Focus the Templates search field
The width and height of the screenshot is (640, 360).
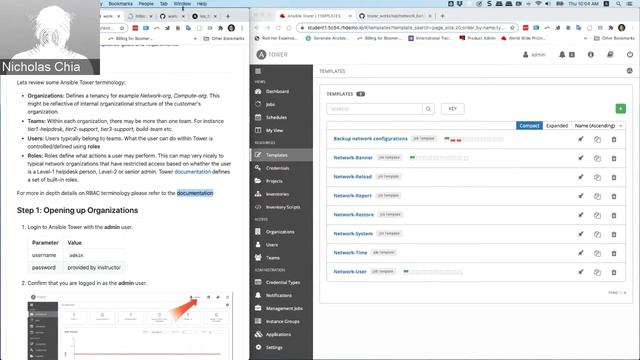(x=374, y=109)
